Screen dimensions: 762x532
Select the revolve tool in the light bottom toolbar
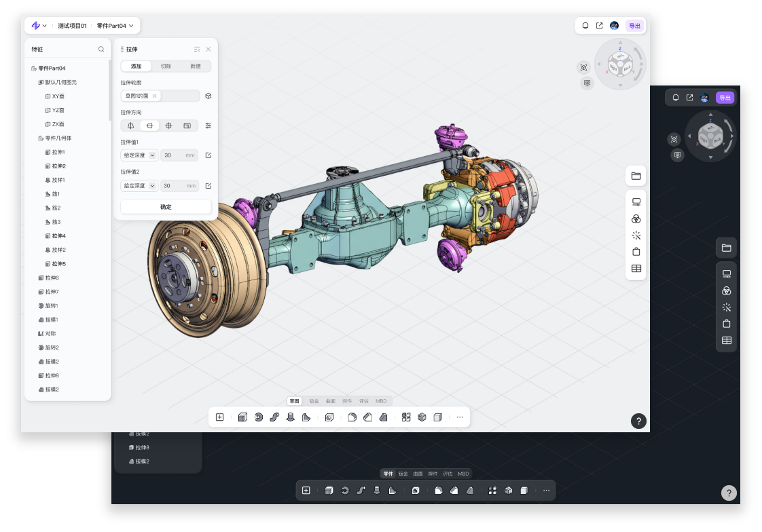point(259,417)
